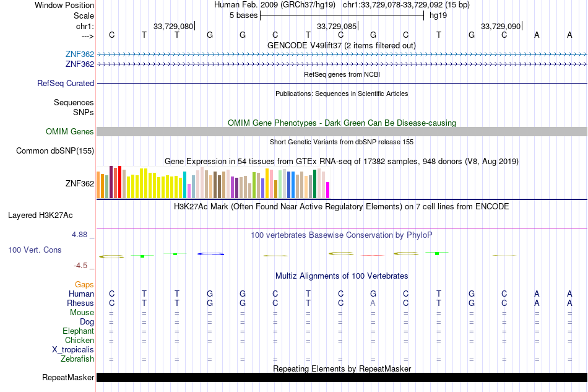Click the magenta GTEx expression bar
Image resolution: width=588 pixels, height=392 pixels.
[x=328, y=190]
